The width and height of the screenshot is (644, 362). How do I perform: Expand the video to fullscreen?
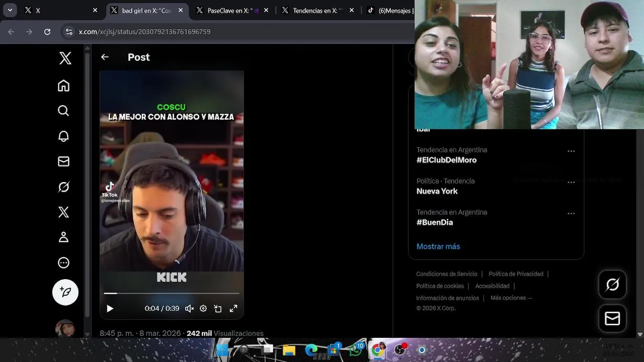[233, 309]
